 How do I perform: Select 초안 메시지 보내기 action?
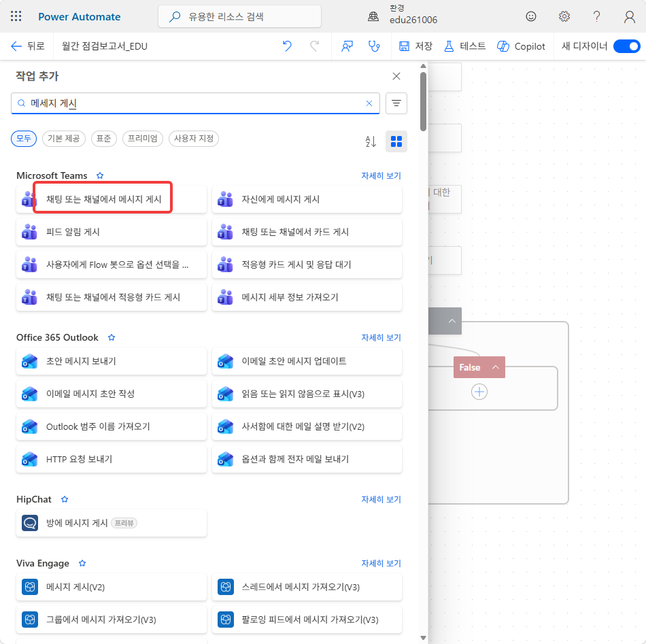click(x=112, y=361)
